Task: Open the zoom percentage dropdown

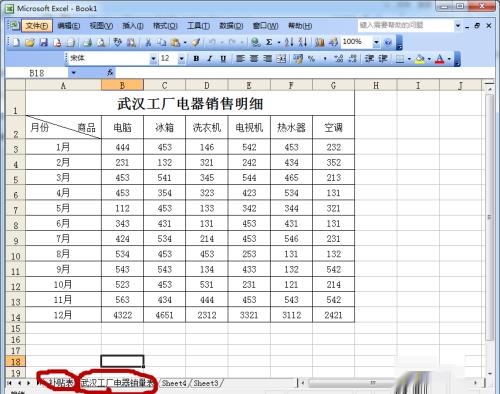Action: [376, 42]
